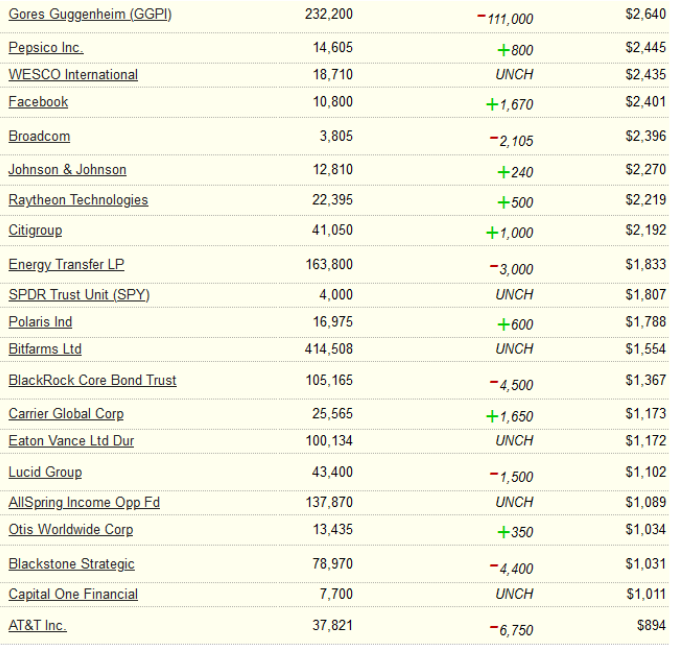This screenshot has width=698, height=647.
Task: Click the +500 change for Raytheon
Action: 515,203
